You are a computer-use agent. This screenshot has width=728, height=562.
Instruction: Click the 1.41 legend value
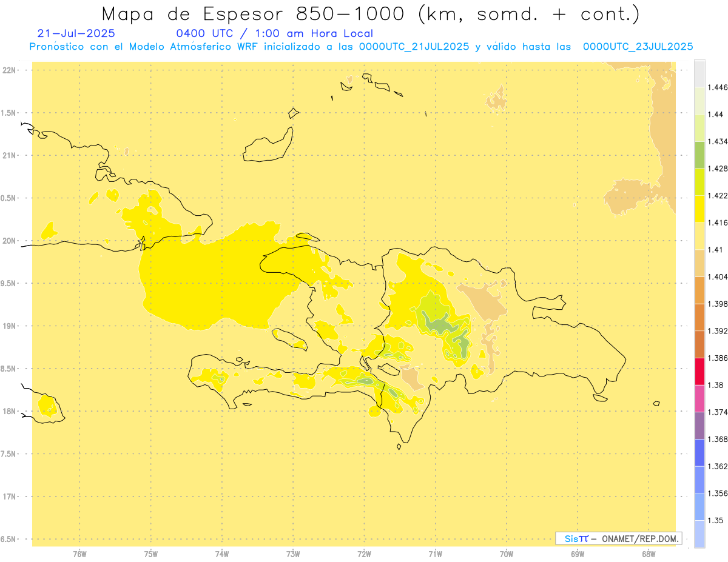715,250
